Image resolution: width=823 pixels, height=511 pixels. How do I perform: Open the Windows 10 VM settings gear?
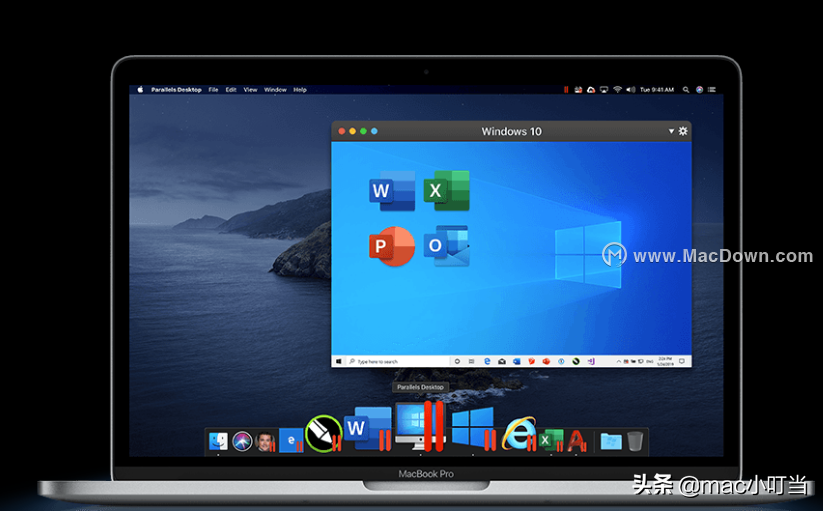pyautogui.click(x=683, y=131)
